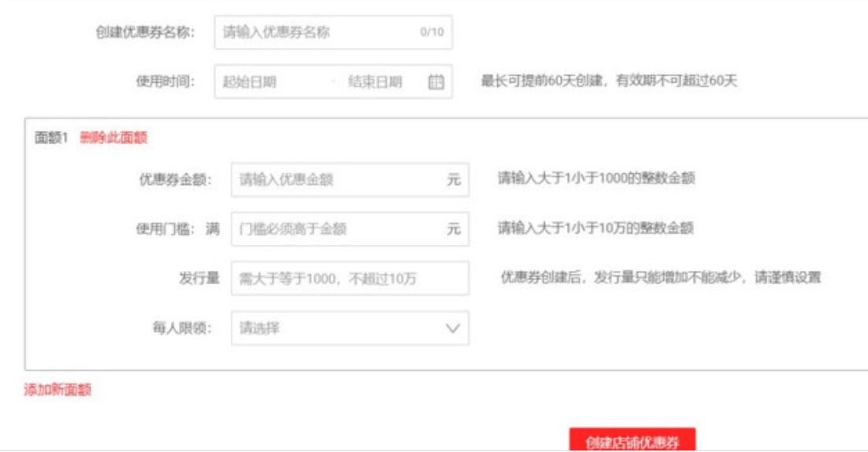Open the 每人限领 dropdown
Viewport: 868px width, 452px height.
pyautogui.click(x=350, y=328)
